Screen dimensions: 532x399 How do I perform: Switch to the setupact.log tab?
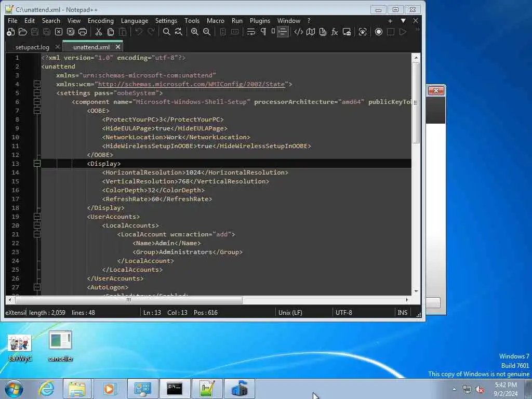coord(32,47)
